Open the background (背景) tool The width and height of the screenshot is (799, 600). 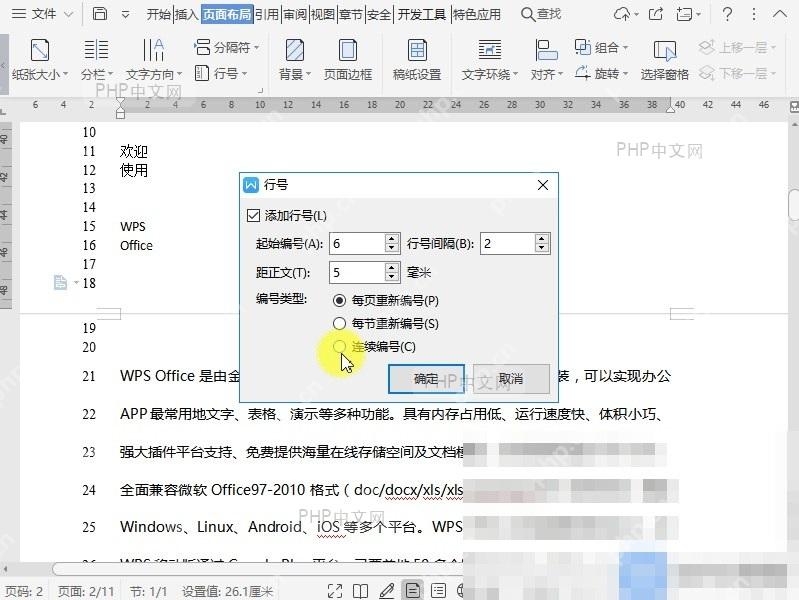[295, 60]
